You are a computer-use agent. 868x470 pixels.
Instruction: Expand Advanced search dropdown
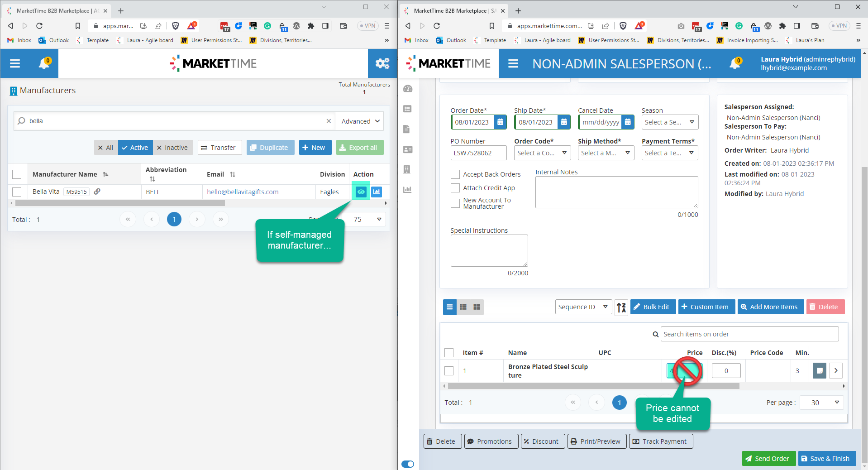tap(360, 121)
